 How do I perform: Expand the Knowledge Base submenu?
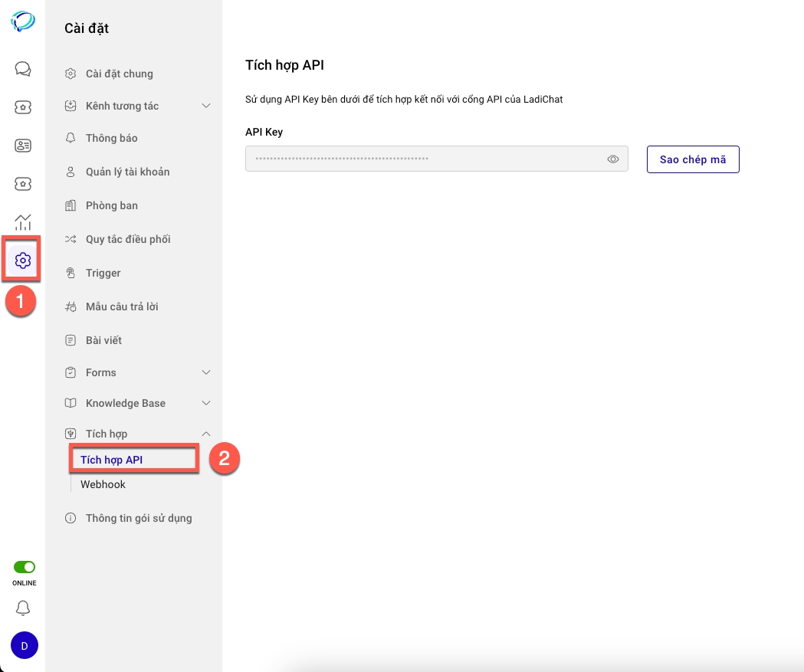tap(205, 403)
